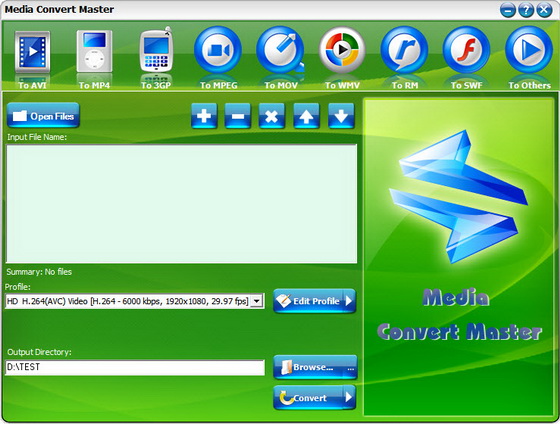
Task: Select the To WMV media player icon
Action: tap(342, 50)
